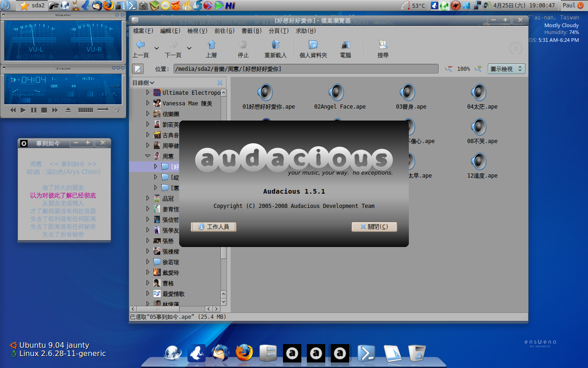The image size is (588, 368).
Task: Expand the 信樂團 tree folder
Action: 148,114
